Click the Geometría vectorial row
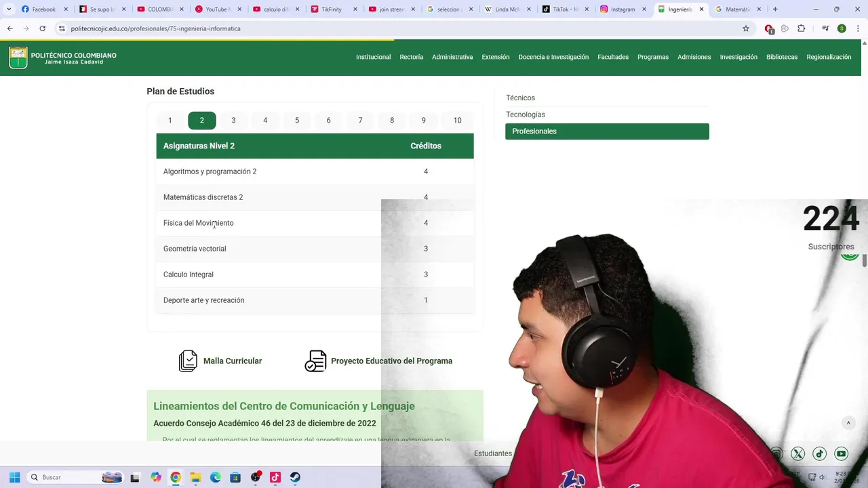868x488 pixels. 315,249
